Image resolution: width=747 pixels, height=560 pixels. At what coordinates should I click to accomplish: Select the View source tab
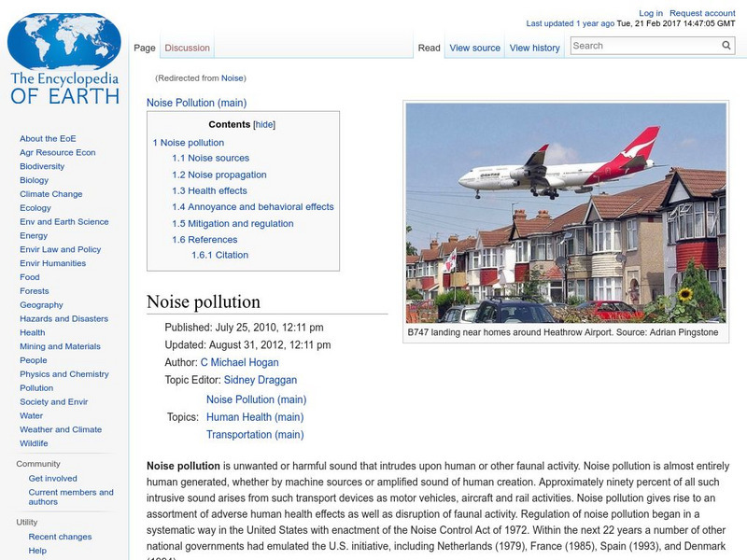tap(476, 47)
